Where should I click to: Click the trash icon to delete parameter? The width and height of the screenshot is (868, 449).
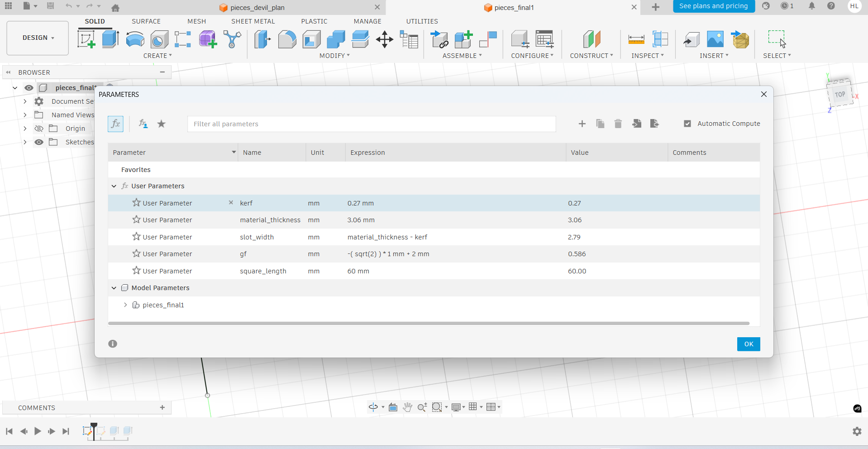(x=618, y=124)
